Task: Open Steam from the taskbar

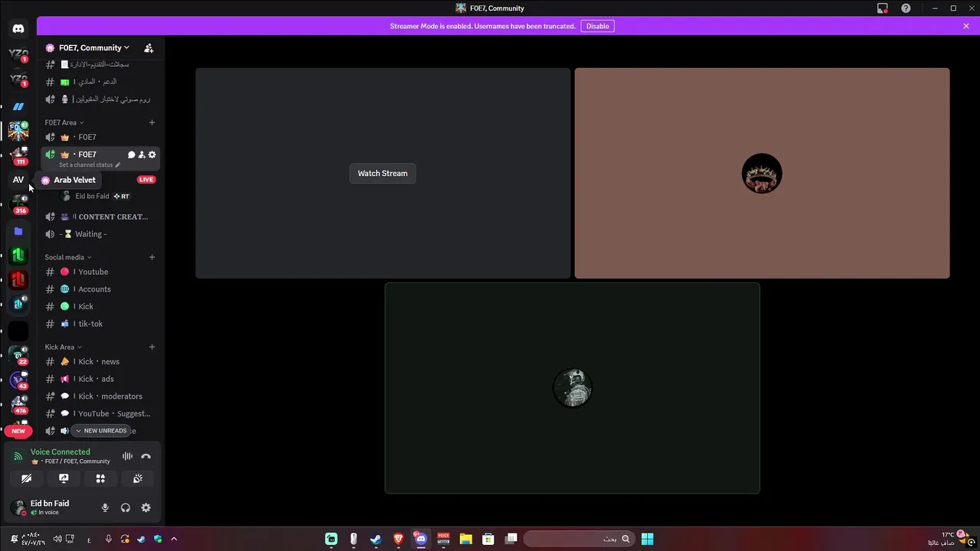Action: click(x=375, y=539)
